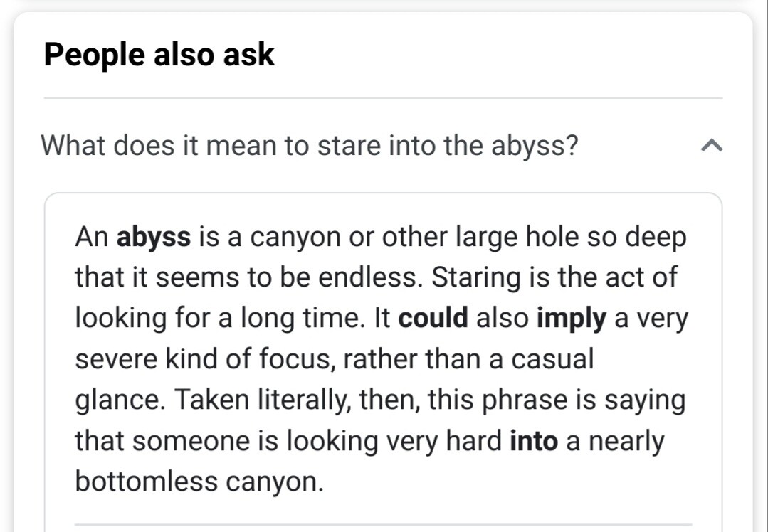The height and width of the screenshot is (532, 768).
Task: Click the "People also ask" heading
Action: (x=159, y=54)
